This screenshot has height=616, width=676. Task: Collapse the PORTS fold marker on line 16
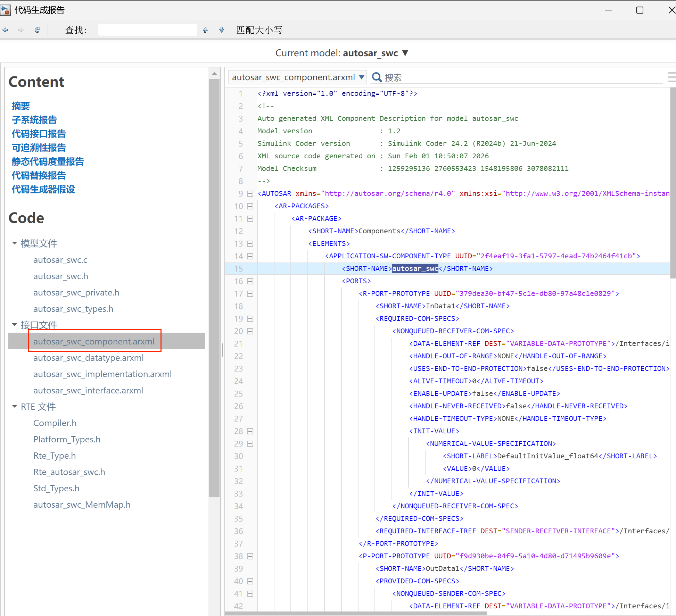tap(250, 281)
